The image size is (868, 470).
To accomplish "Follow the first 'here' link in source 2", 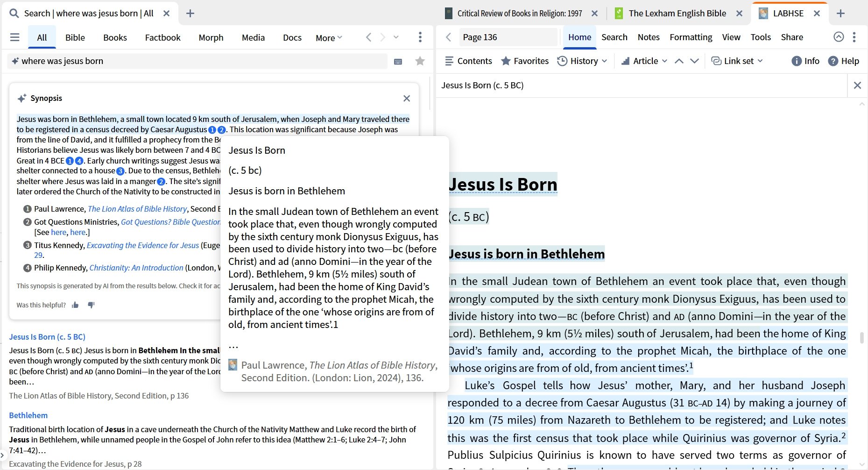I will pos(58,232).
